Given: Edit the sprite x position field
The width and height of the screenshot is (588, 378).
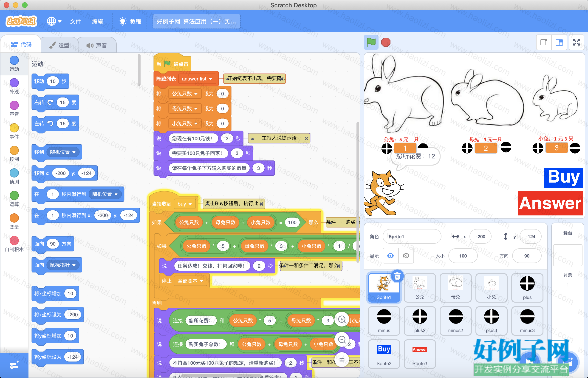Looking at the screenshot, I should click(x=480, y=237).
